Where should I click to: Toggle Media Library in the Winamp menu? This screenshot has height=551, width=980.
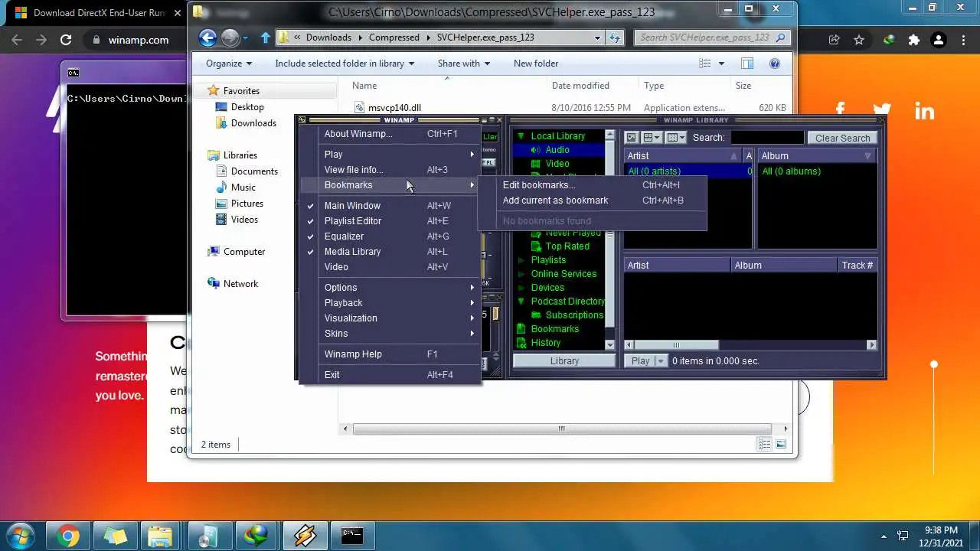pyautogui.click(x=390, y=252)
